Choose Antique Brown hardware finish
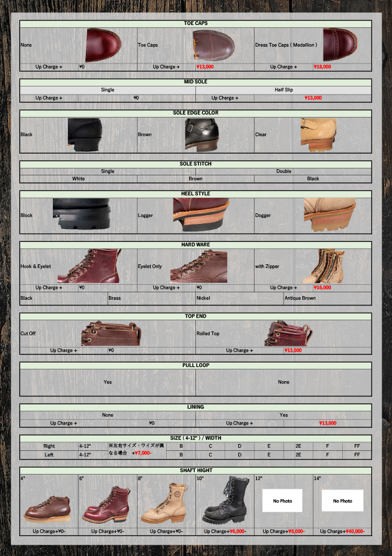This screenshot has width=392, height=556. point(300,298)
